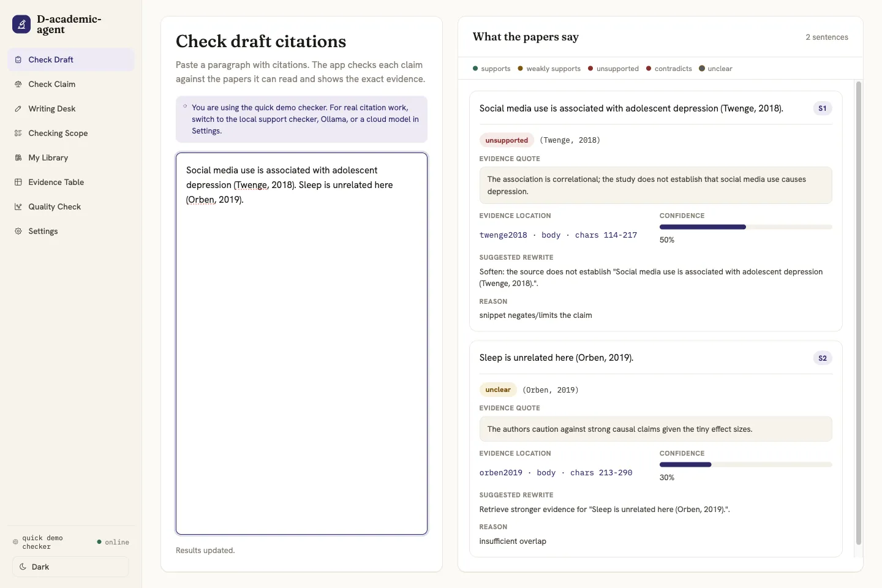Screen dimensions: 882x588
Task: Open the Settings page
Action: point(71,231)
